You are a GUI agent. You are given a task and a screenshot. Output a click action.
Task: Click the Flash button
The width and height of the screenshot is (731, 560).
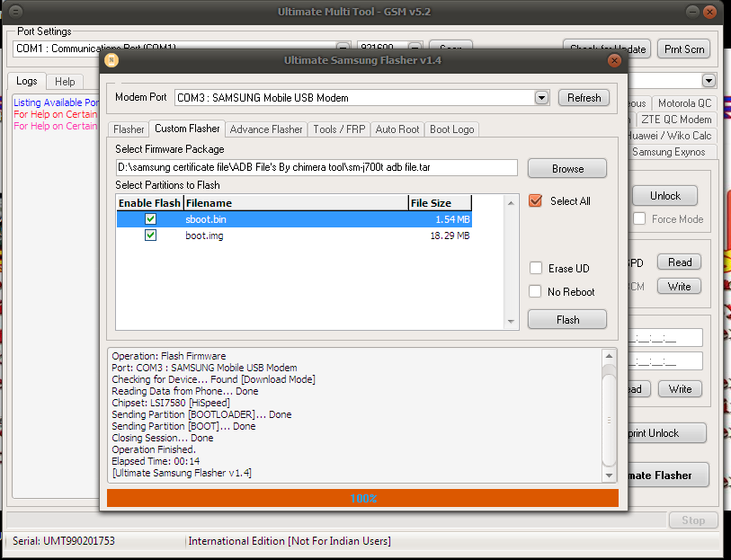[567, 320]
